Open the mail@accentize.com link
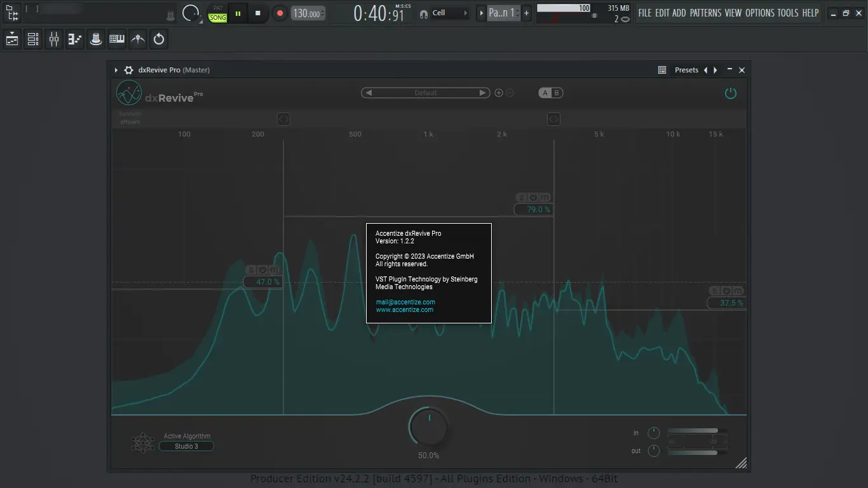Viewport: 868px width, 488px height. (x=405, y=302)
